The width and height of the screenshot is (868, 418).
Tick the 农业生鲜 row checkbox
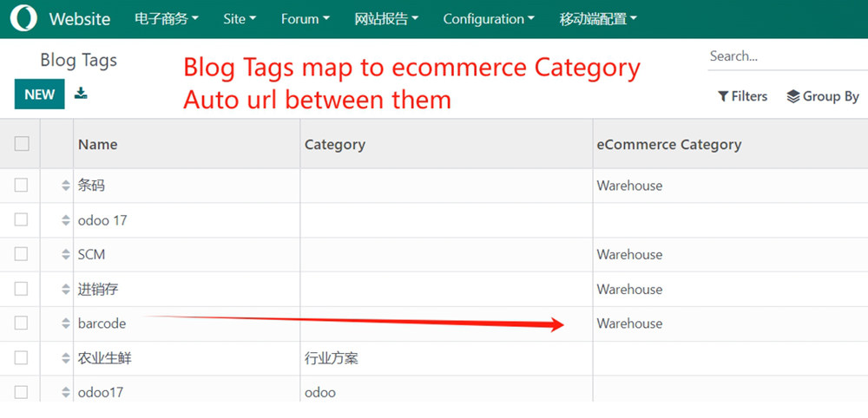point(21,358)
